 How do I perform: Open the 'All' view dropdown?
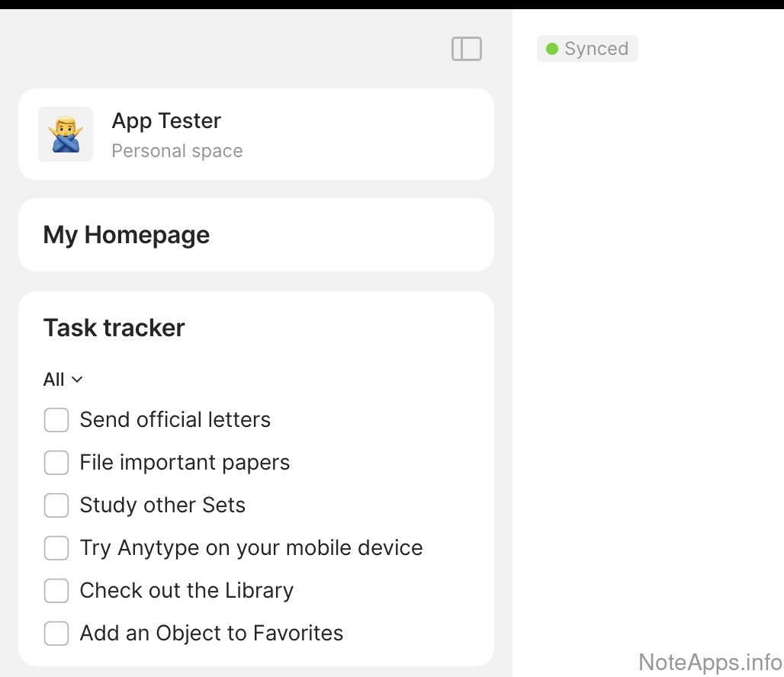63,379
